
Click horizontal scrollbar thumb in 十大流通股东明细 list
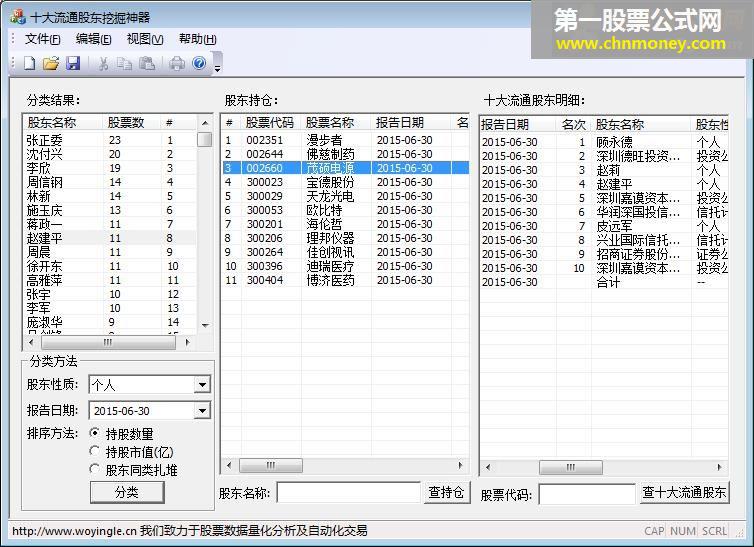click(x=571, y=467)
